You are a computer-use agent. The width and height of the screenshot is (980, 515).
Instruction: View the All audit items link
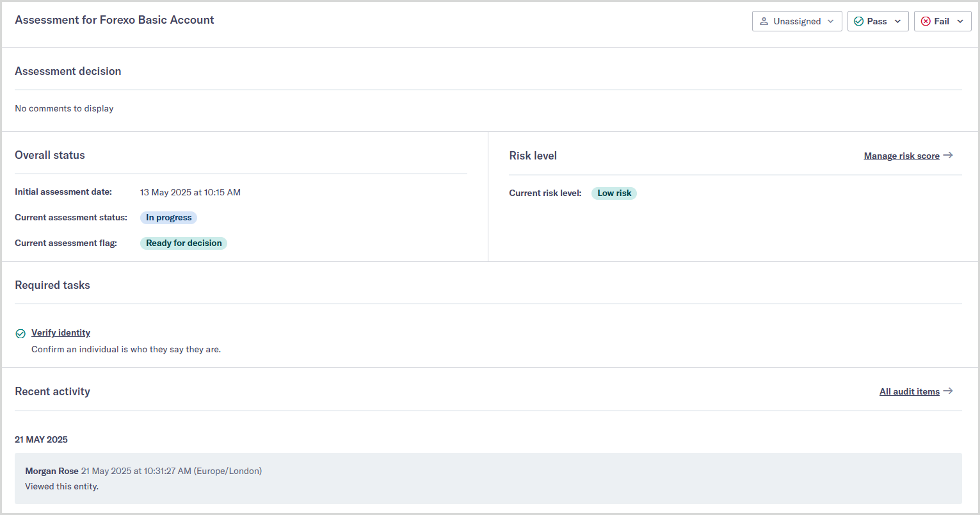pyautogui.click(x=909, y=391)
